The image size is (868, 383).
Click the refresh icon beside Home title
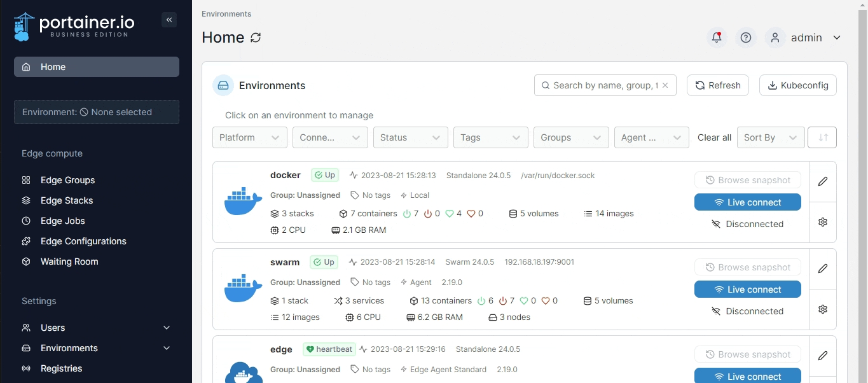click(x=256, y=38)
